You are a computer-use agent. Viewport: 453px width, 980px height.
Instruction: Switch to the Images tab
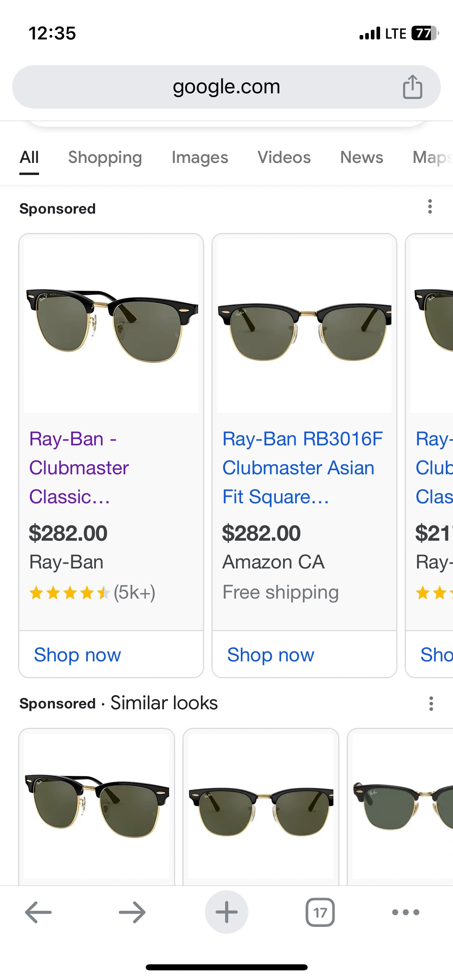coord(200,157)
